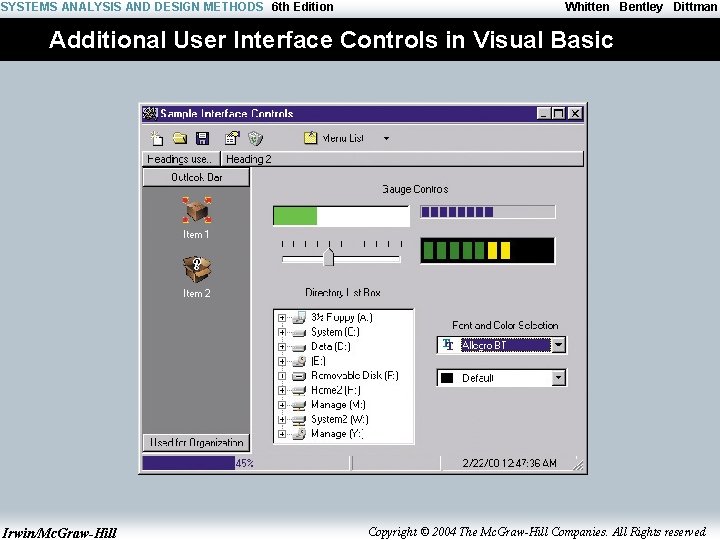Image resolution: width=720 pixels, height=540 pixels.
Task: Click the 3½ Floppy drive icon
Action: click(x=299, y=317)
